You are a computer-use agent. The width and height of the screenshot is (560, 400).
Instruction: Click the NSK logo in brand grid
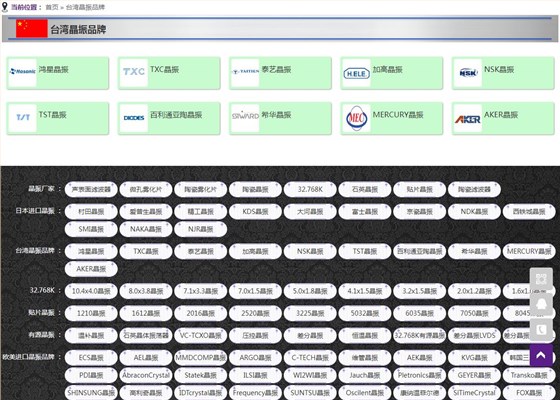pyautogui.click(x=468, y=73)
